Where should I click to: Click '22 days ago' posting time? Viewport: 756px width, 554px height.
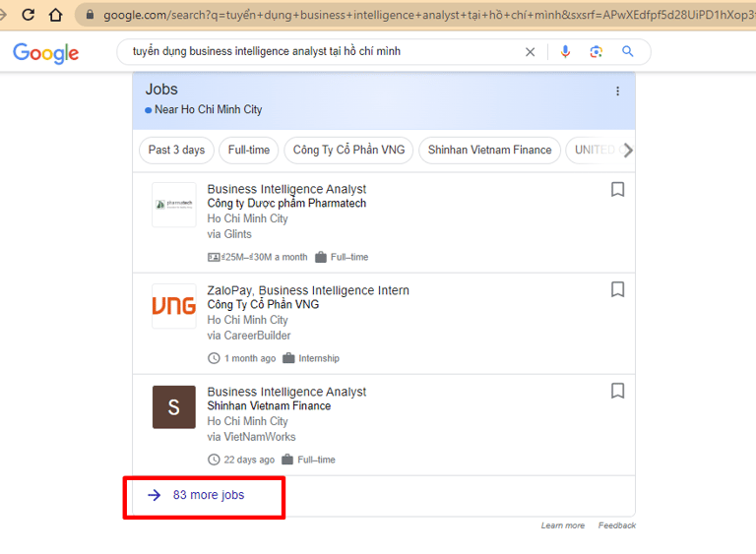pyautogui.click(x=249, y=460)
